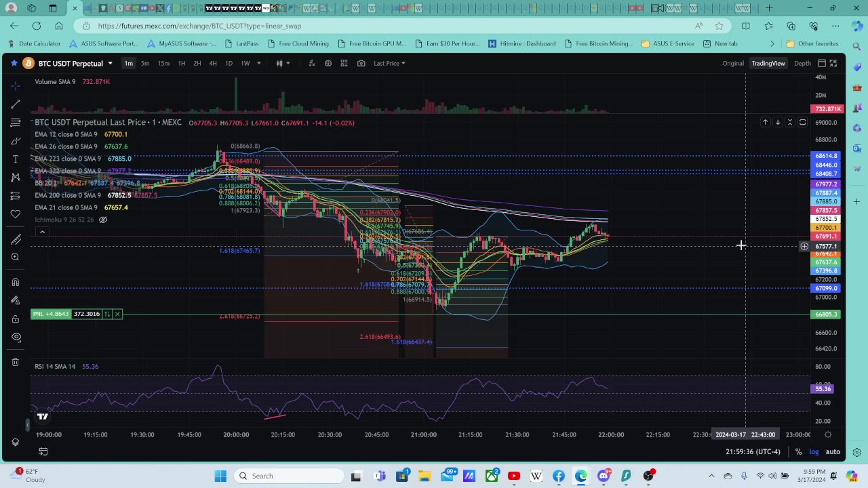The image size is (868, 488).
Task: Click the trash icon to remove drawings
Action: pos(16,362)
